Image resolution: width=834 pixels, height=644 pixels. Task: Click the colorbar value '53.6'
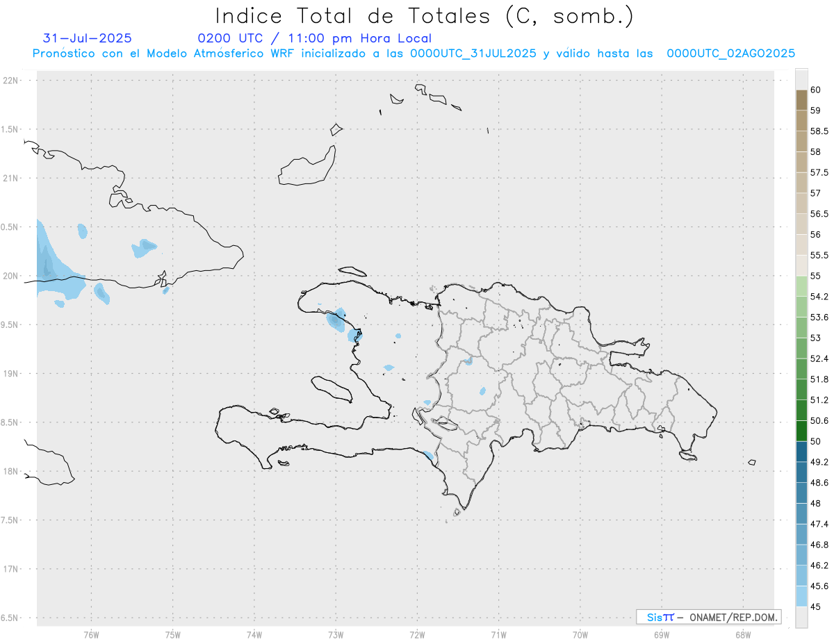click(x=819, y=317)
